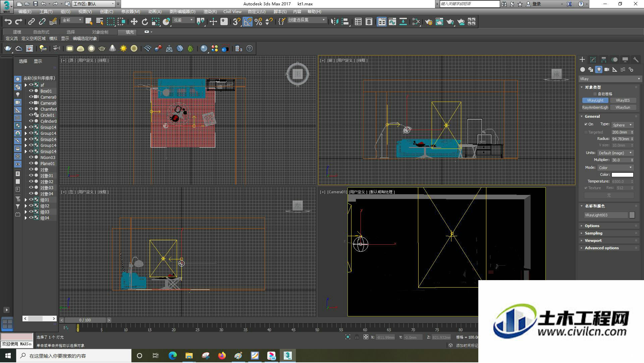The width and height of the screenshot is (644, 363).
Task: Click the VRaySun object type button
Action: pyautogui.click(x=623, y=107)
